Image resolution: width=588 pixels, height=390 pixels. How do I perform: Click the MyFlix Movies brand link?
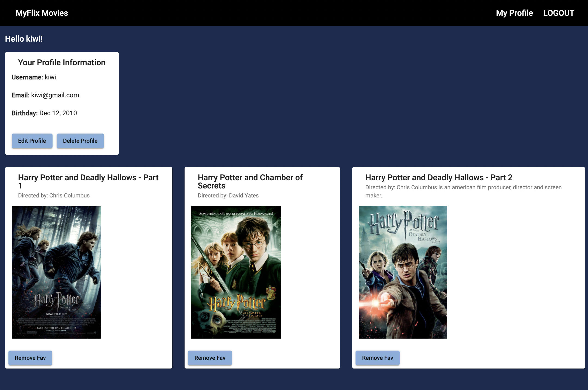42,13
